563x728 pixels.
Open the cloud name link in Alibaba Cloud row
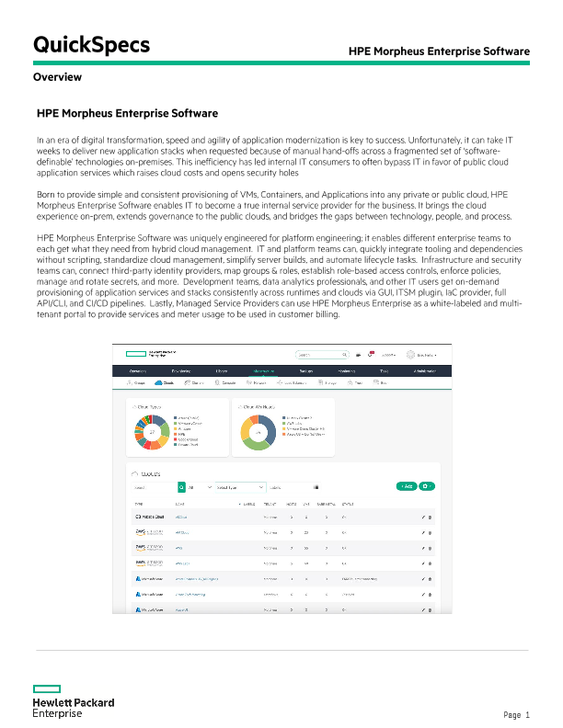click(181, 518)
